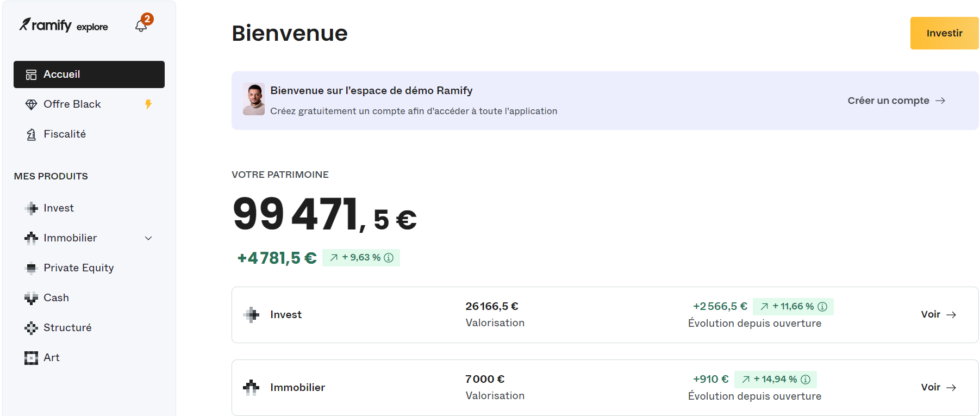The image size is (980, 416).
Task: Open the Accueil menu item
Action: tap(89, 74)
